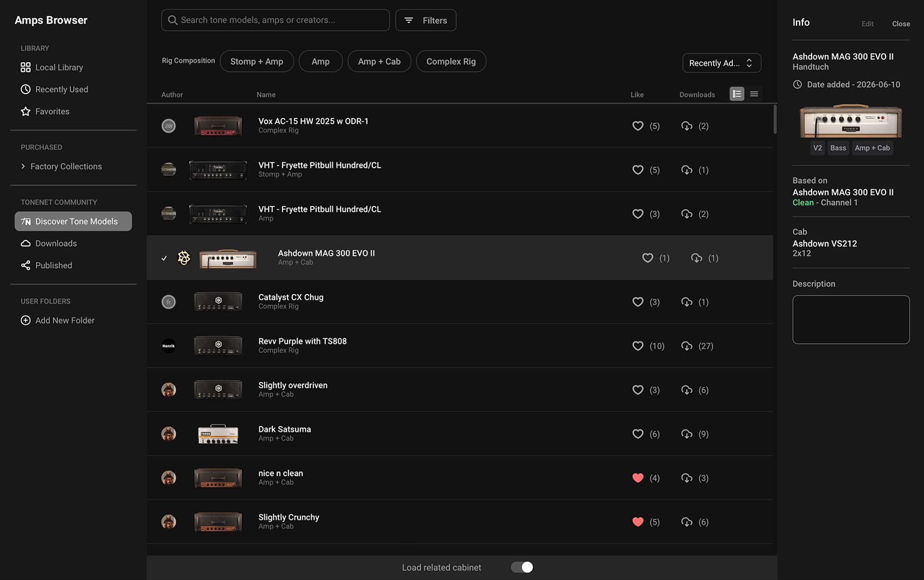Toggle Complex Rig composition filter
924x580 pixels.
pyautogui.click(x=451, y=61)
